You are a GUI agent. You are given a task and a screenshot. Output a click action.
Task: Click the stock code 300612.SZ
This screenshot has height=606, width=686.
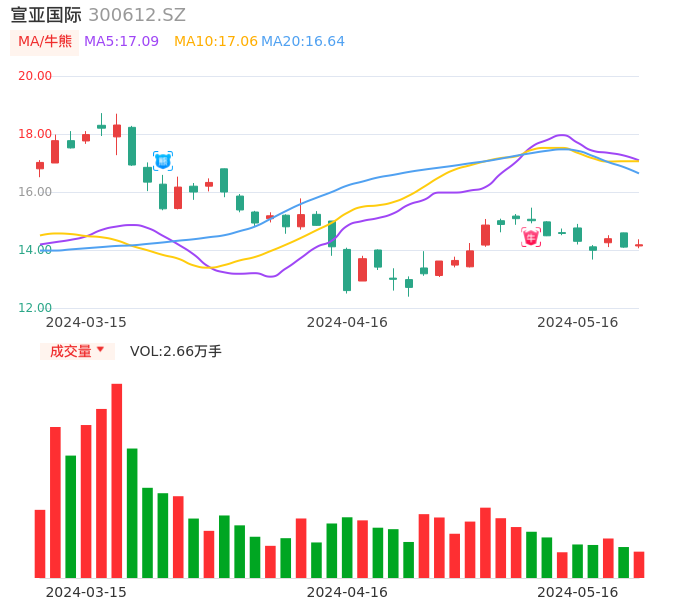pyautogui.click(x=137, y=15)
